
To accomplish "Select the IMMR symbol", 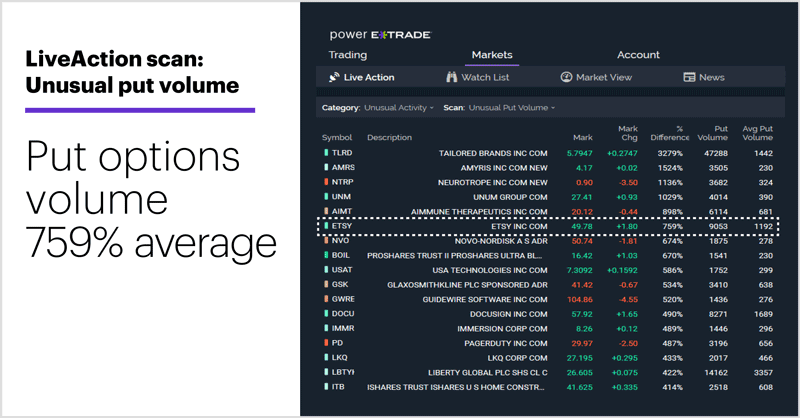I will coord(343,328).
